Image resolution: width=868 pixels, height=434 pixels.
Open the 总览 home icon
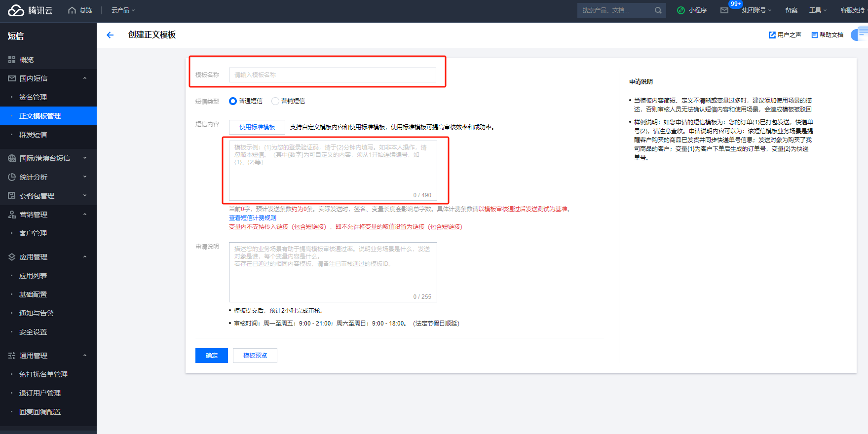[72, 10]
